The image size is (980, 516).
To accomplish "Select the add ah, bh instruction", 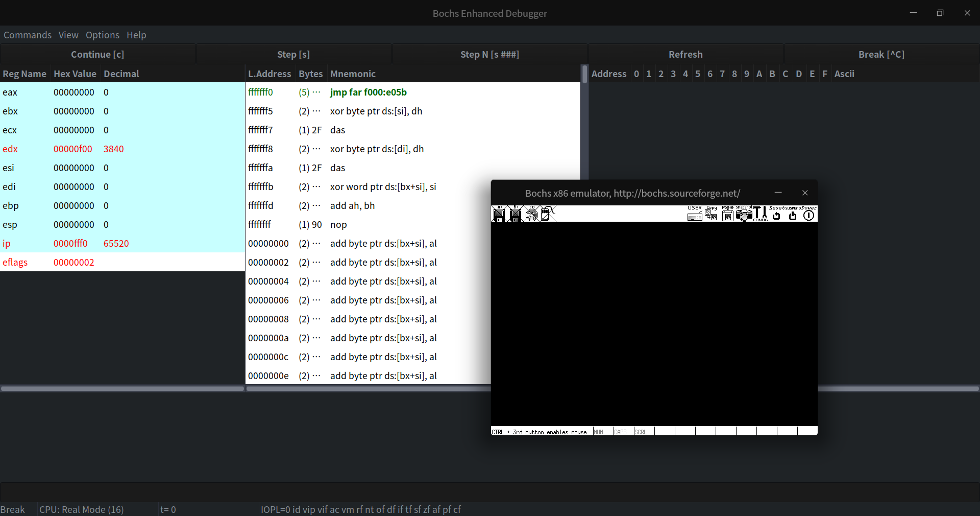I will [x=368, y=205].
